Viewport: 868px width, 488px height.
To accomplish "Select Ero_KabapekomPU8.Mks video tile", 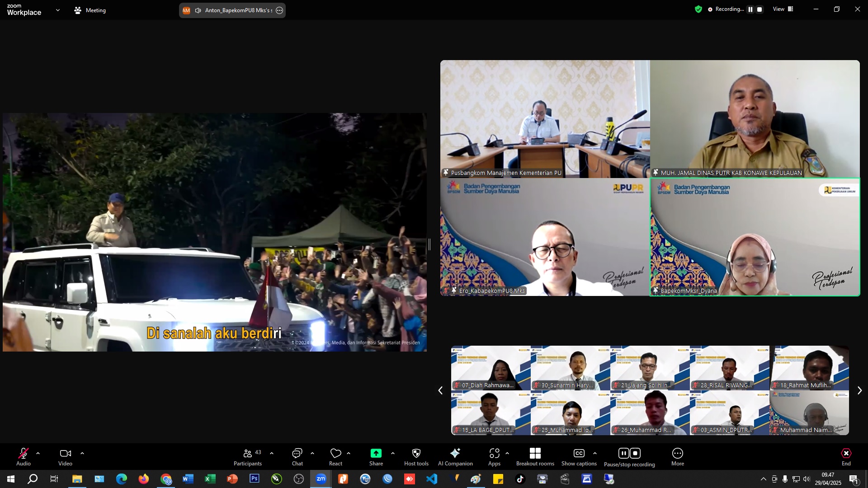I will point(545,237).
